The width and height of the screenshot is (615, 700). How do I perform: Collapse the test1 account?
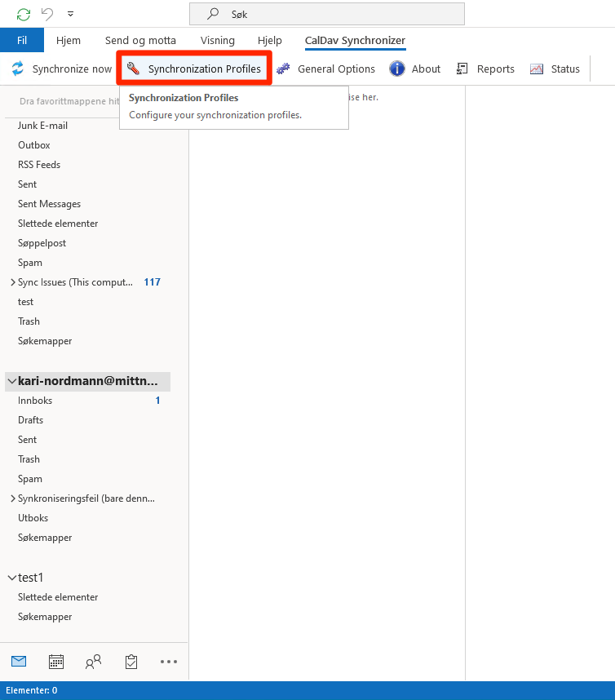pyautogui.click(x=12, y=578)
